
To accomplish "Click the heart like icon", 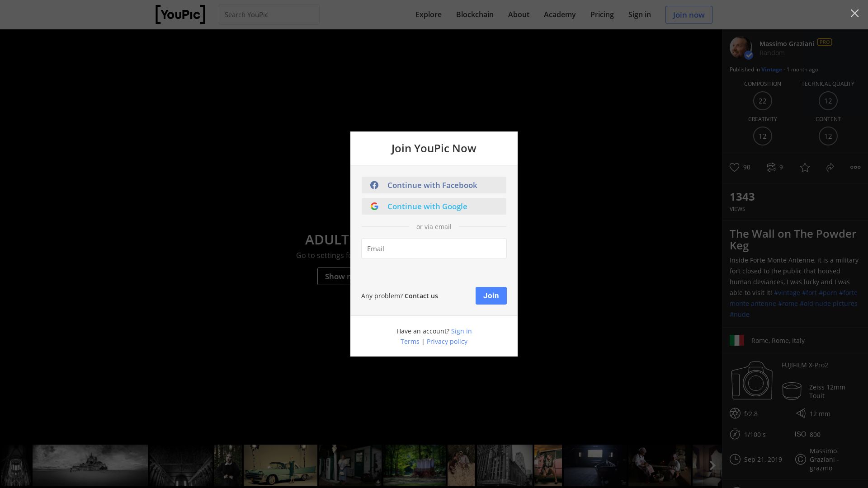I will [x=734, y=168].
